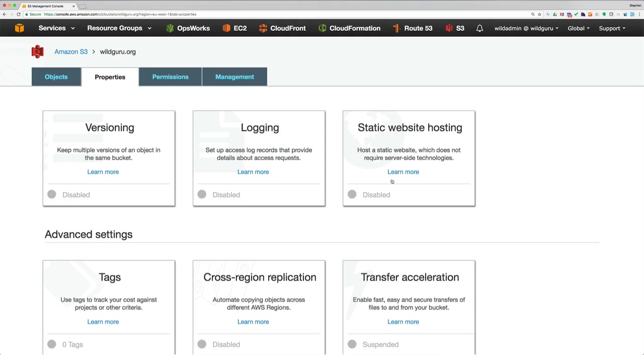This screenshot has height=362, width=644.
Task: Switch to the Objects tab
Action: [56, 77]
